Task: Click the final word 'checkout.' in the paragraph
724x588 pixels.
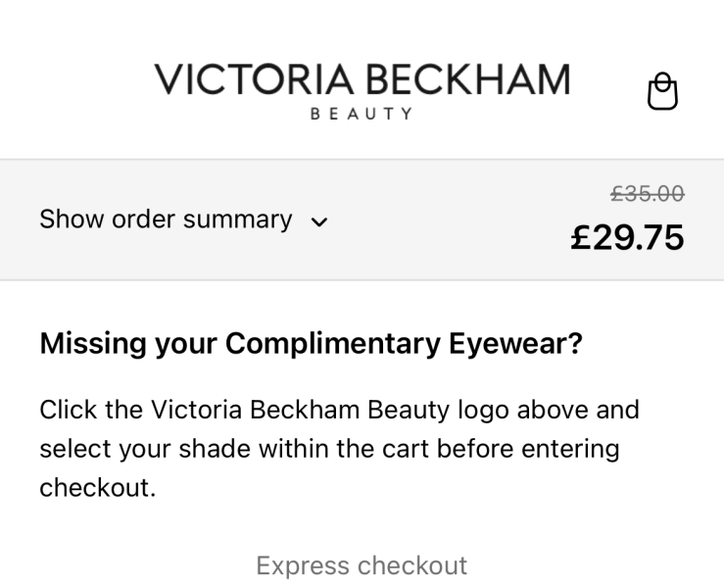Action: tap(97, 488)
